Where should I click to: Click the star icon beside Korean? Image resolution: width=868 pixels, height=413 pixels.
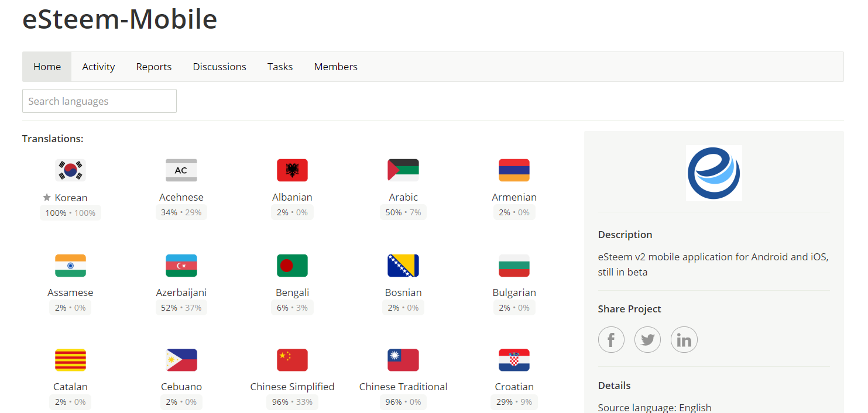[x=47, y=198]
